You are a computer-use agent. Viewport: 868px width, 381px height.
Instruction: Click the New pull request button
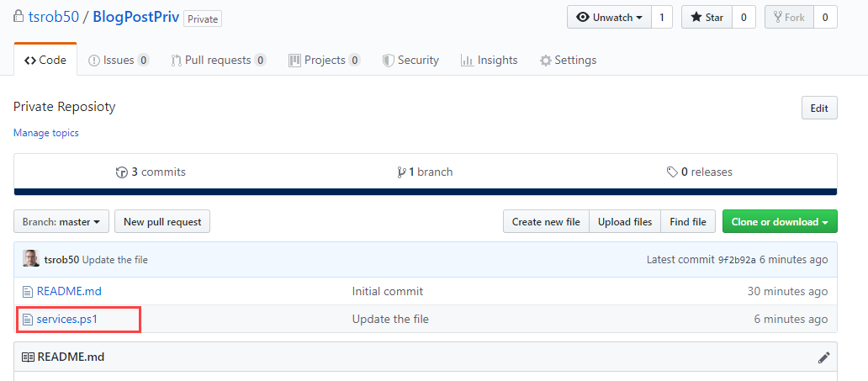[x=162, y=221]
